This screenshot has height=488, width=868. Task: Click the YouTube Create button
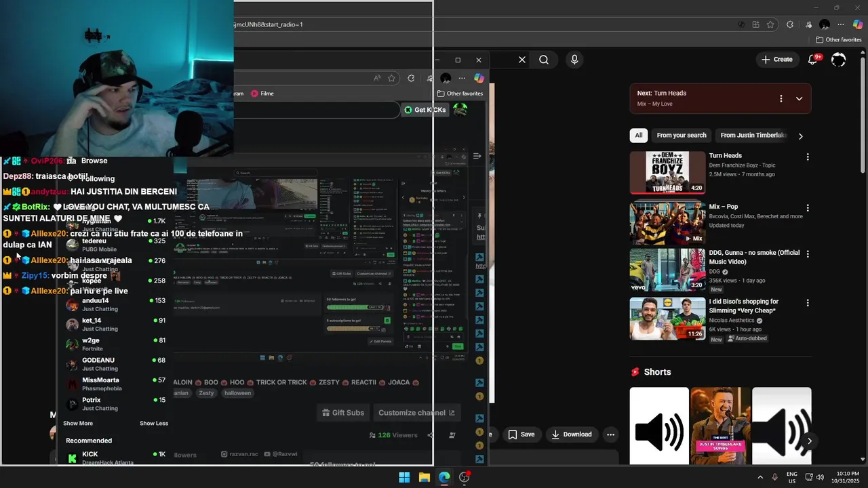pyautogui.click(x=777, y=60)
